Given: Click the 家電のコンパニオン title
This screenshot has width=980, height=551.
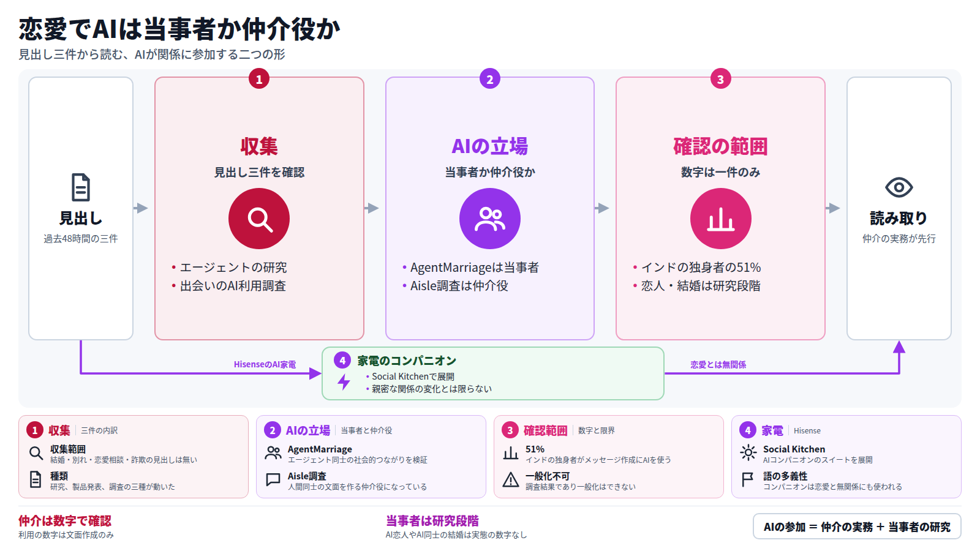Looking at the screenshot, I should [407, 361].
